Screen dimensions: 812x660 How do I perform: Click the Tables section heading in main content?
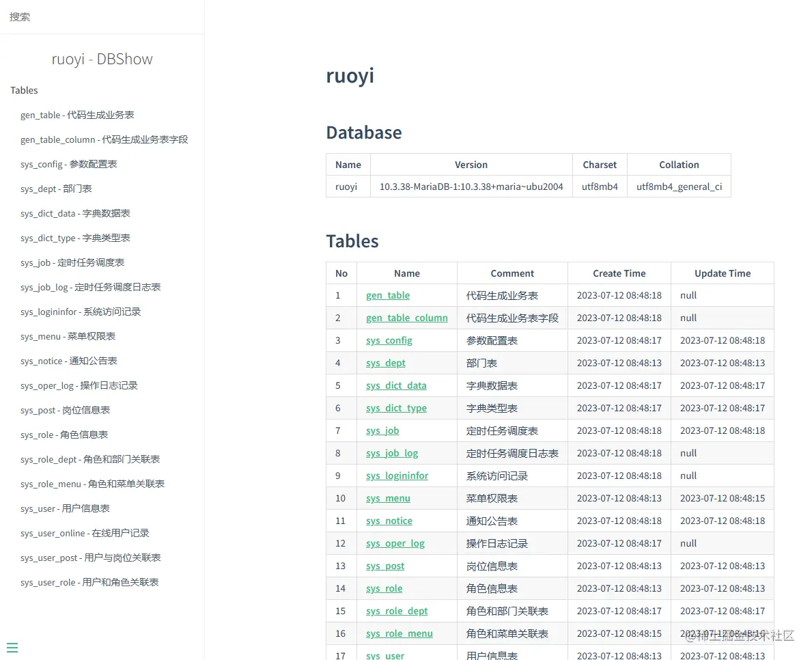click(x=352, y=241)
